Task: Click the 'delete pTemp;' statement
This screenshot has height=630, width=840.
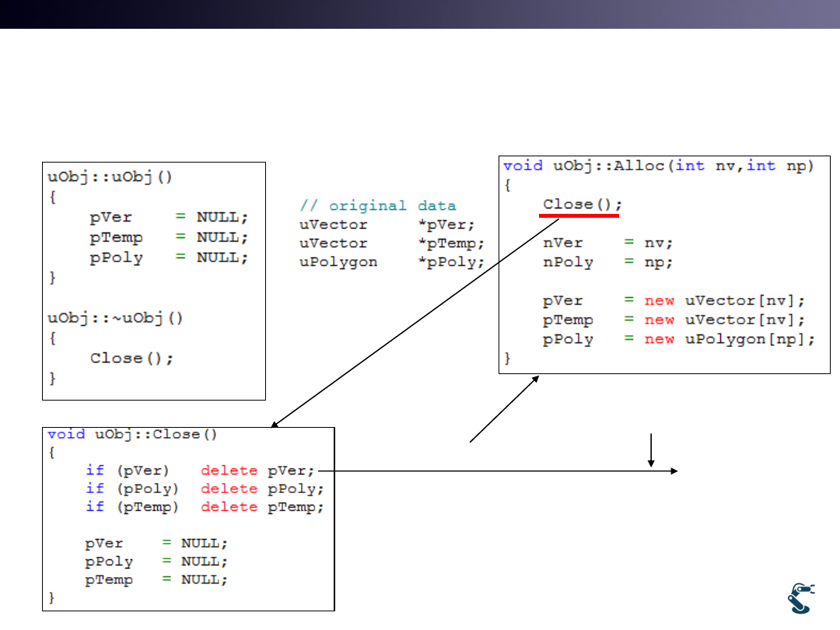Action: pos(261,507)
